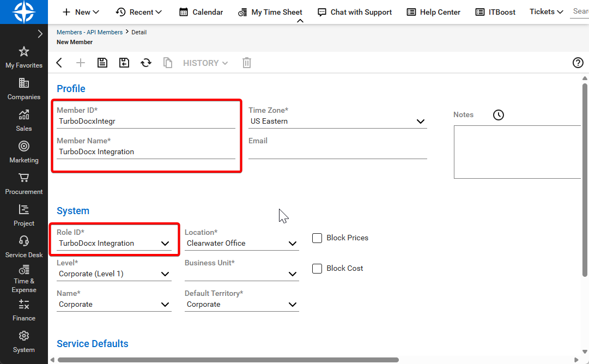Open the New menu
589x364 pixels.
click(81, 12)
